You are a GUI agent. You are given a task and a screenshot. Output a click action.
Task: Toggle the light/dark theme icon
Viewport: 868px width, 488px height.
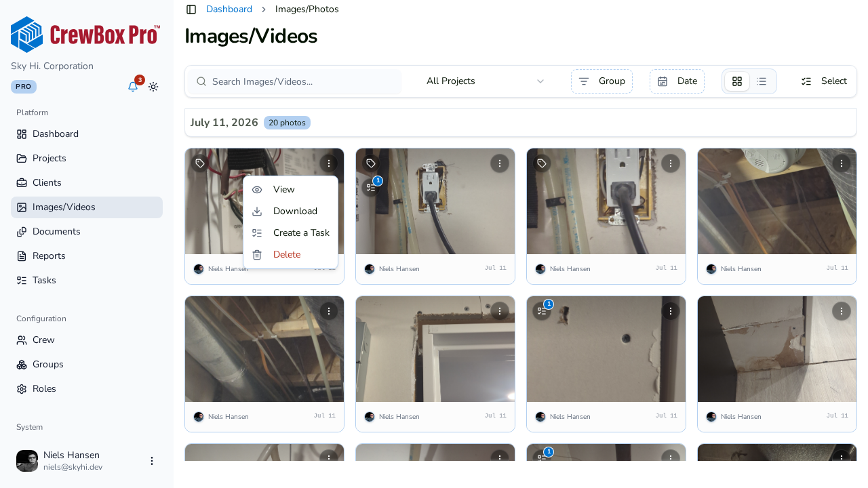[153, 87]
